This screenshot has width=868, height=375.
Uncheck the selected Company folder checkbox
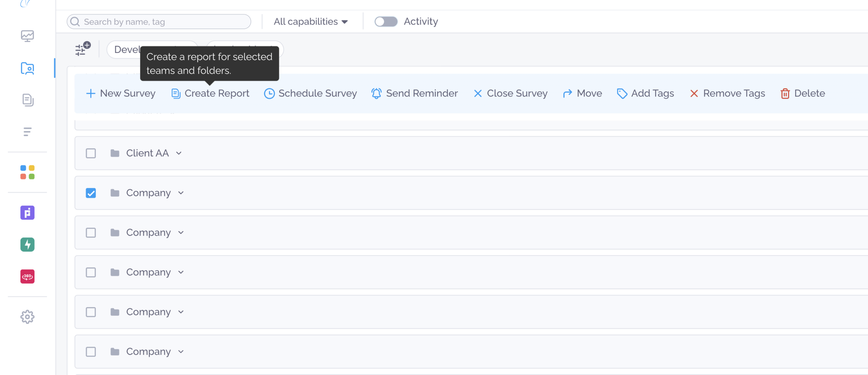pyautogui.click(x=91, y=193)
